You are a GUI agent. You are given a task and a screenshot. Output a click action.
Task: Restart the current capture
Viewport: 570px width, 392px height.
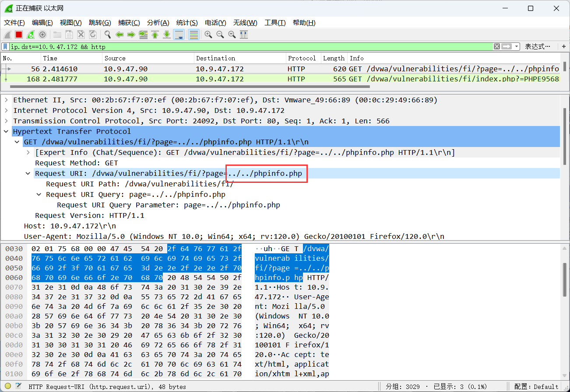(31, 35)
